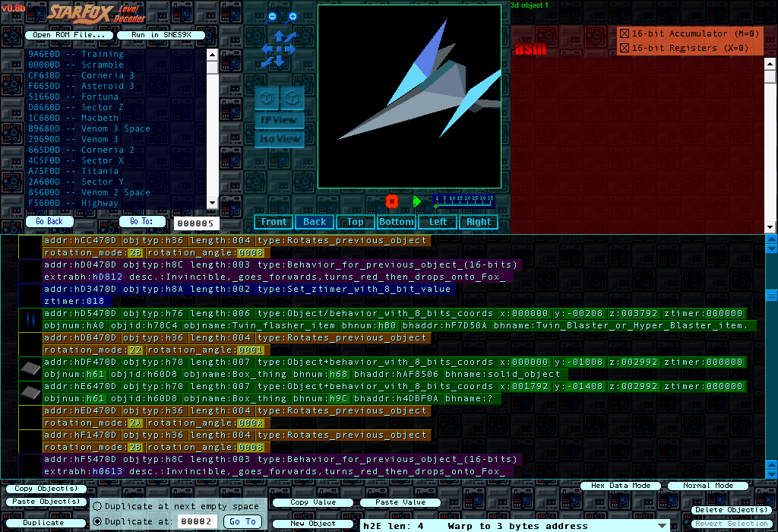Zoom out the 3D object view
The width and height of the screenshot is (778, 532).
[x=273, y=17]
